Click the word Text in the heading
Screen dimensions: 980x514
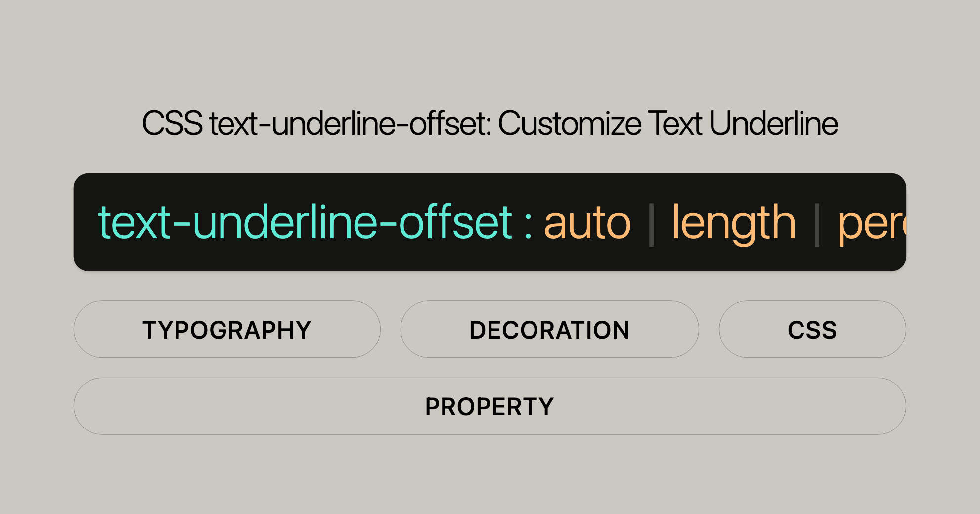[x=674, y=123]
